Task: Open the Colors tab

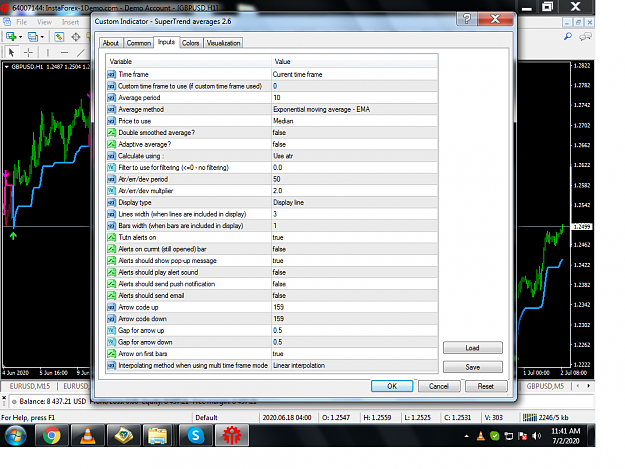Action: point(191,43)
